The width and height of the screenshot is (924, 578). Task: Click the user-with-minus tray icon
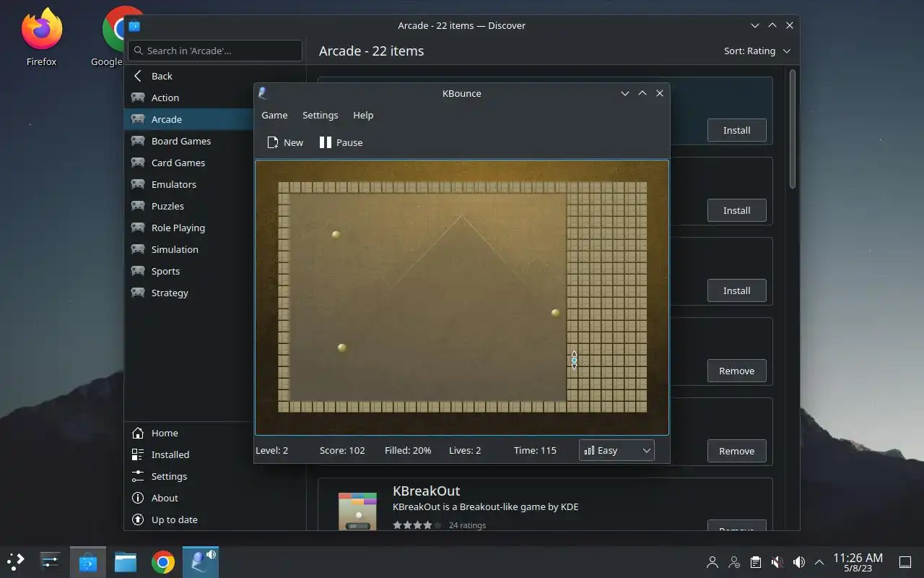click(x=734, y=561)
